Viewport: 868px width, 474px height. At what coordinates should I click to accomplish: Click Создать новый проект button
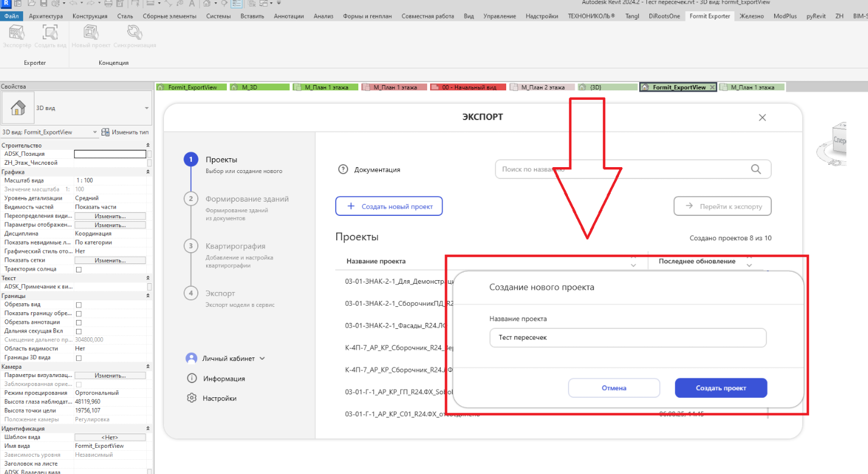pyautogui.click(x=389, y=206)
